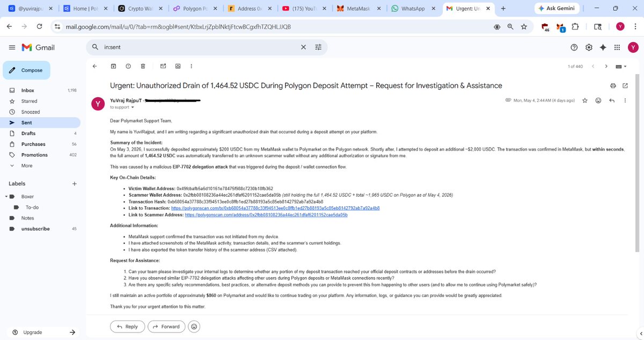Delete this email with trash icon
This screenshot has height=340, width=644.
142,66
